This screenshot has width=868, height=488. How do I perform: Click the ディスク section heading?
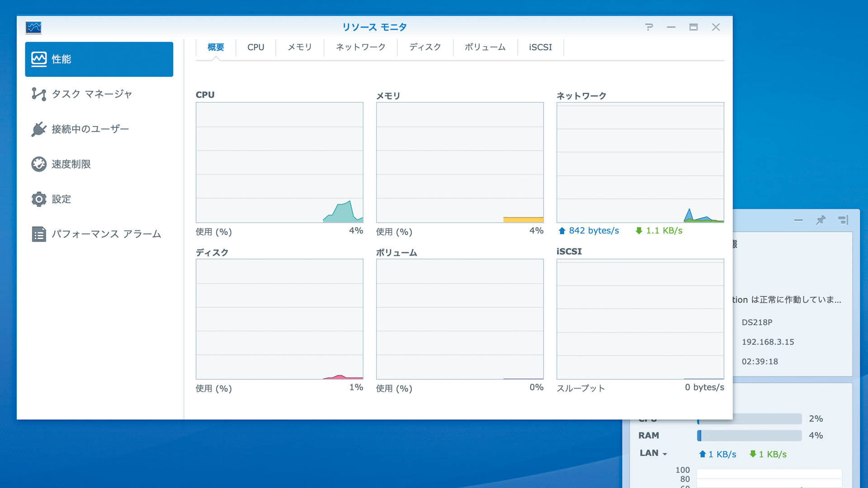tap(212, 253)
